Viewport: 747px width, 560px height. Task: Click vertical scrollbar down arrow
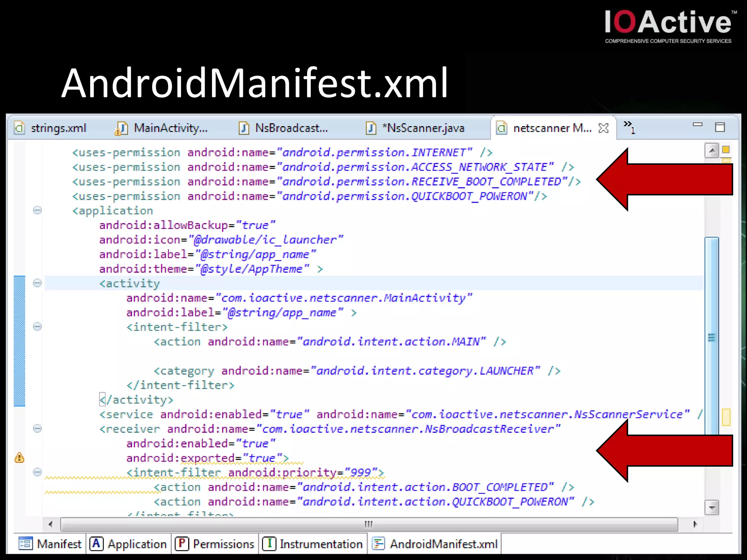click(712, 507)
